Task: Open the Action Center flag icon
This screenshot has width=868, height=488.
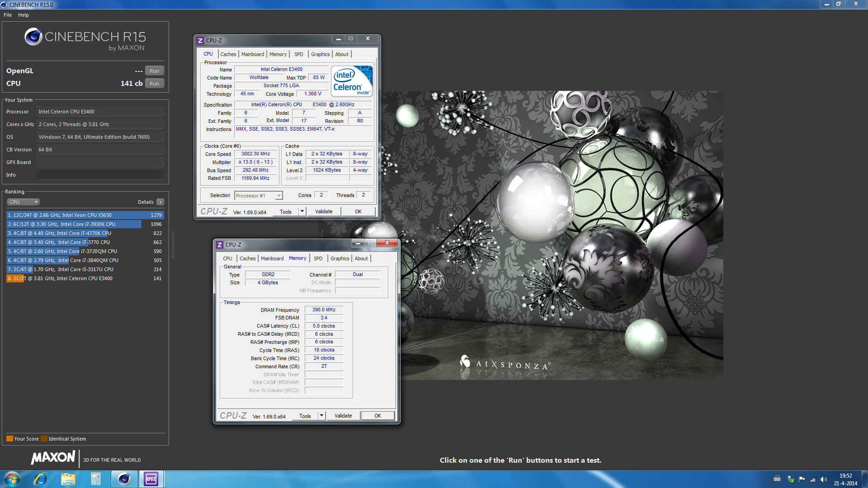Action: (802, 479)
